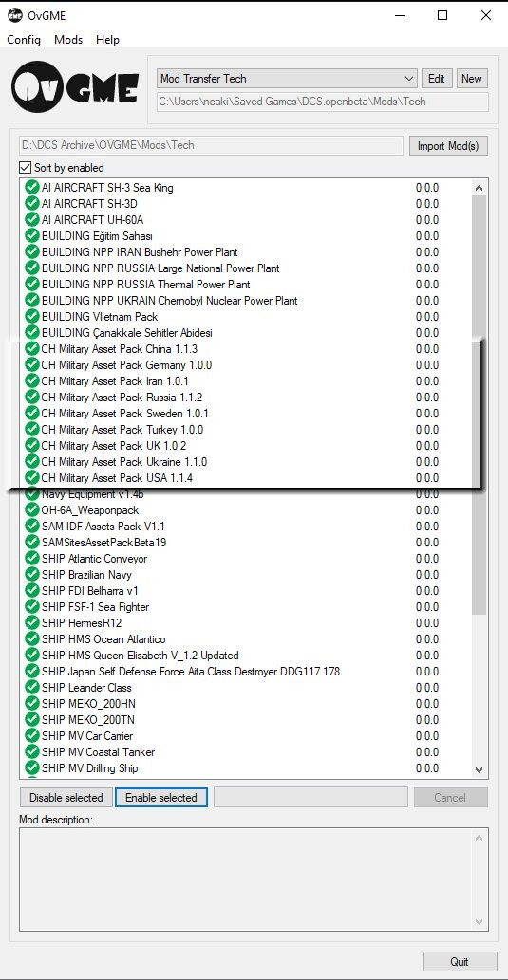The image size is (508, 980).
Task: Click the Enable selected button
Action: [x=161, y=798]
